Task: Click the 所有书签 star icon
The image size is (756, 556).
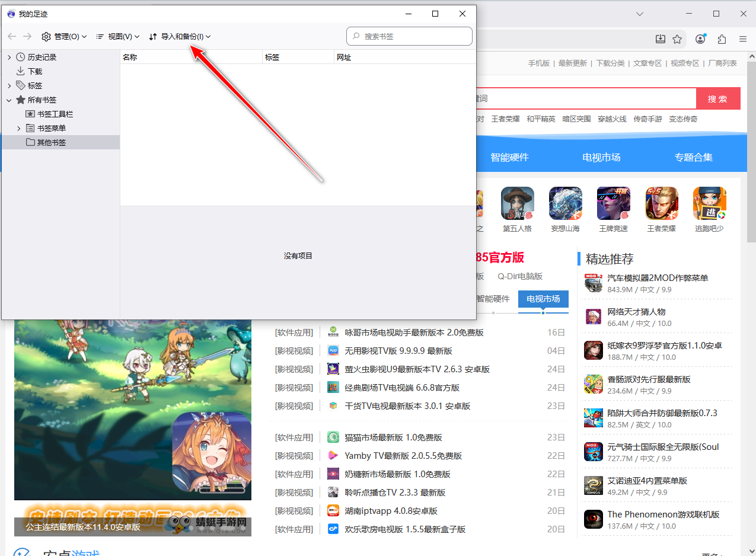Action: coord(21,100)
